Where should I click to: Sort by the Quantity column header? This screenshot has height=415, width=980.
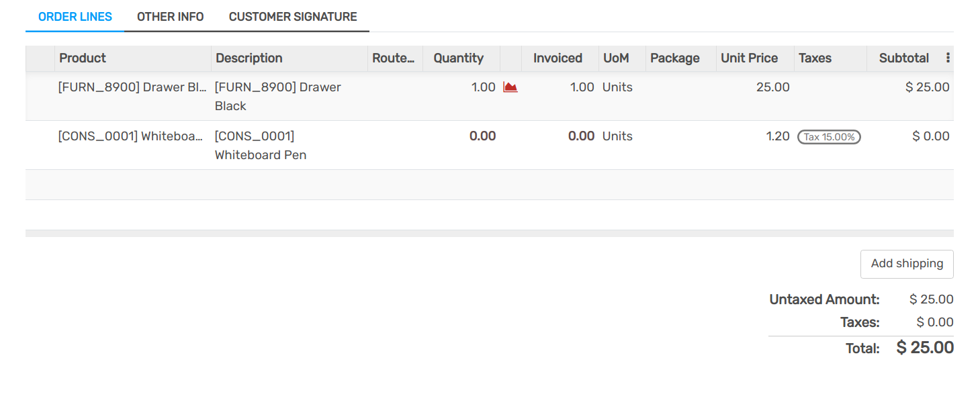(x=458, y=58)
